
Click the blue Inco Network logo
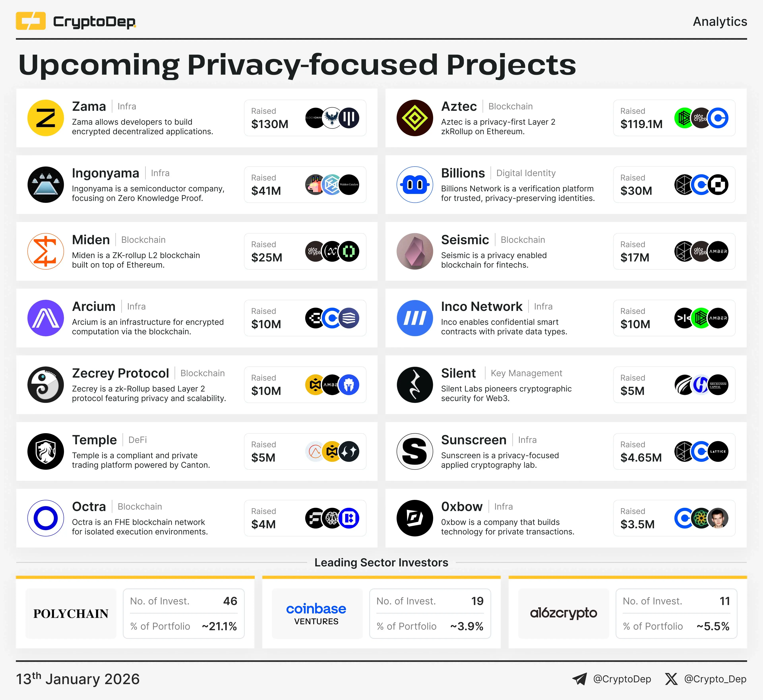click(x=415, y=318)
